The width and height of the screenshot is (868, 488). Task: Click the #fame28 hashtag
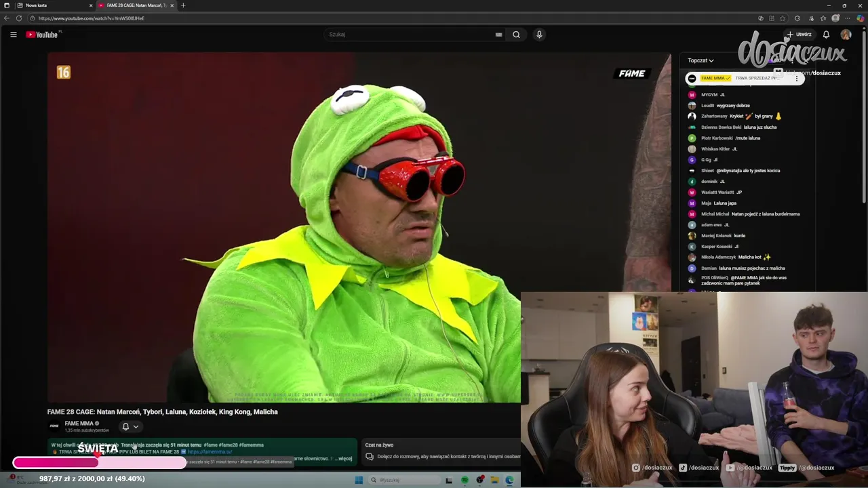click(227, 445)
